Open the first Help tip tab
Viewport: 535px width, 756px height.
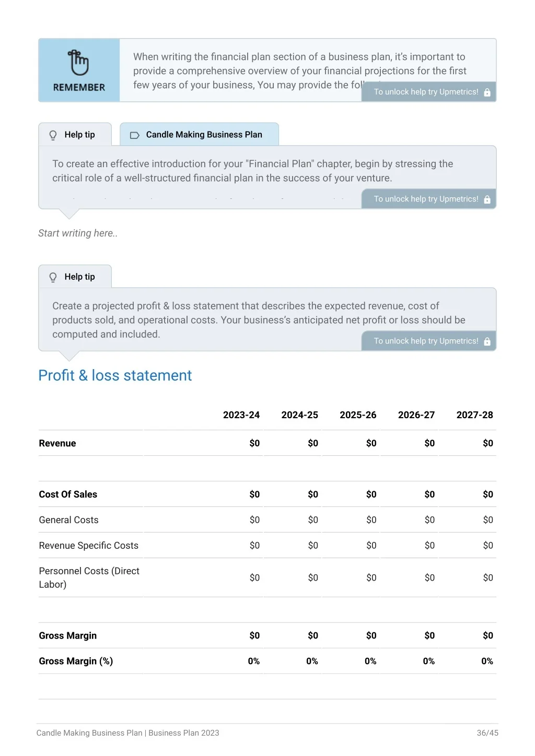point(75,135)
